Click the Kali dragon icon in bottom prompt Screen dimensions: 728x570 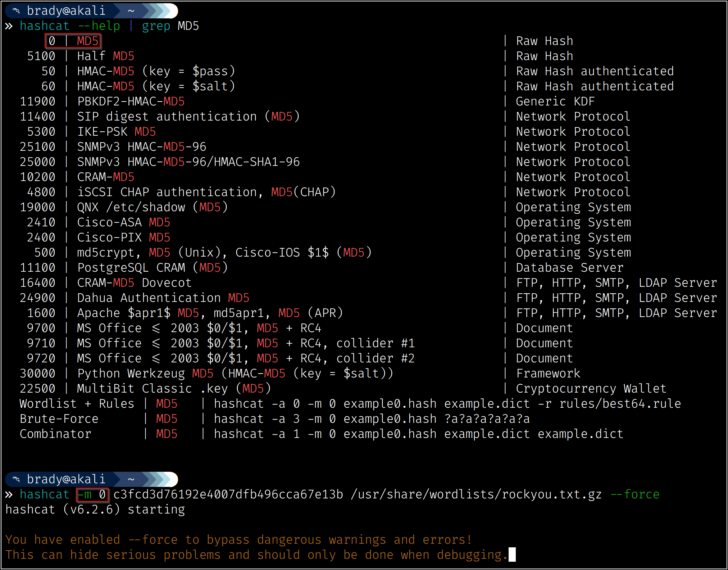click(x=16, y=479)
